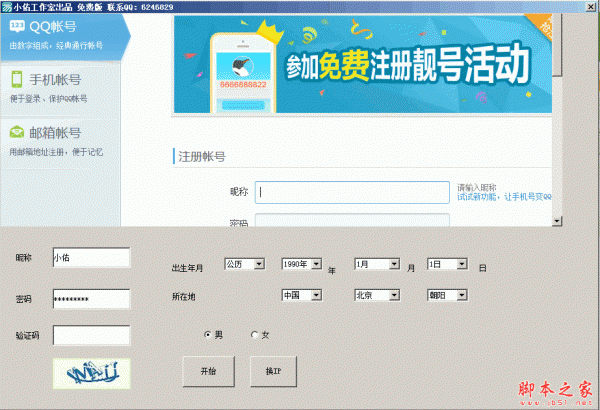Open the 1990年 birth year dropdown
The width and height of the screenshot is (600, 410).
(x=302, y=264)
